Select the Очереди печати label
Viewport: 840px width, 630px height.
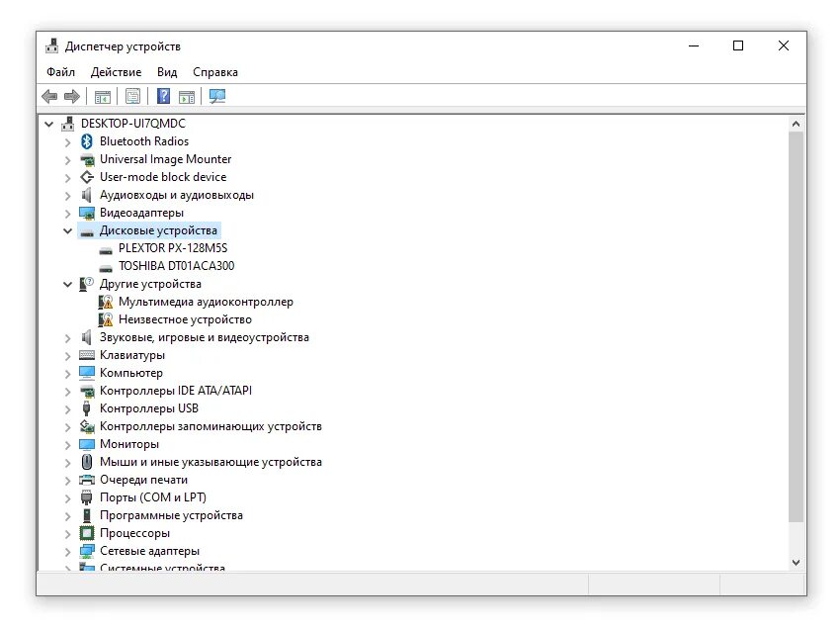(143, 480)
